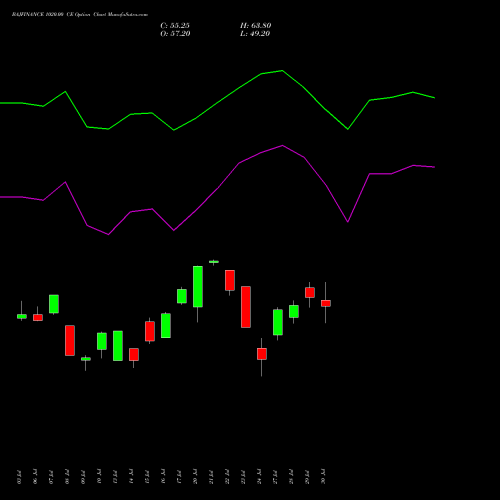This screenshot has width=500, height=500.
Task: Click the open value O: 57.20
Action: point(175,34)
